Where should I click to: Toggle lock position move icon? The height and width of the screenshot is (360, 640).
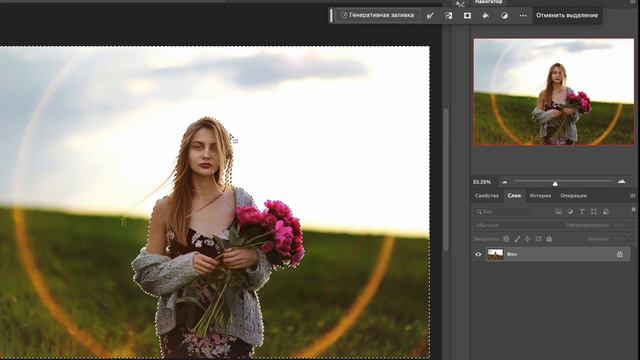coord(528,239)
